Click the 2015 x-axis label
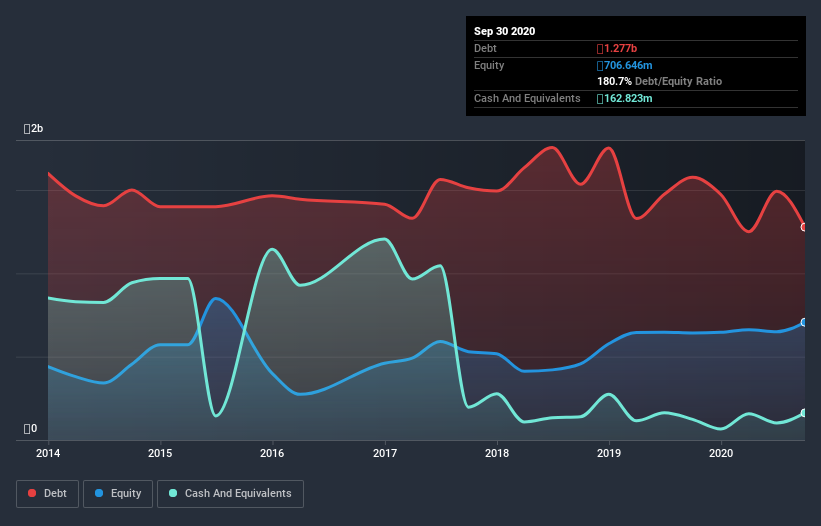This screenshot has height=526, width=821. pos(160,453)
